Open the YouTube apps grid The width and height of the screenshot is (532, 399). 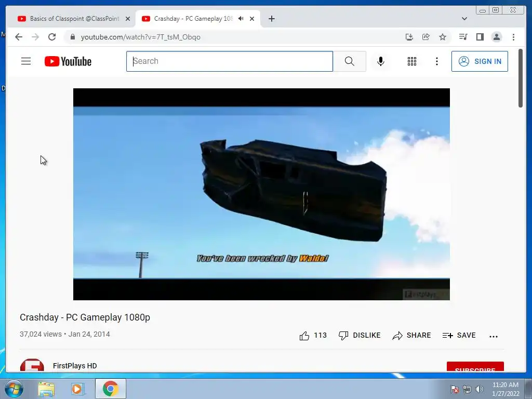coord(411,61)
